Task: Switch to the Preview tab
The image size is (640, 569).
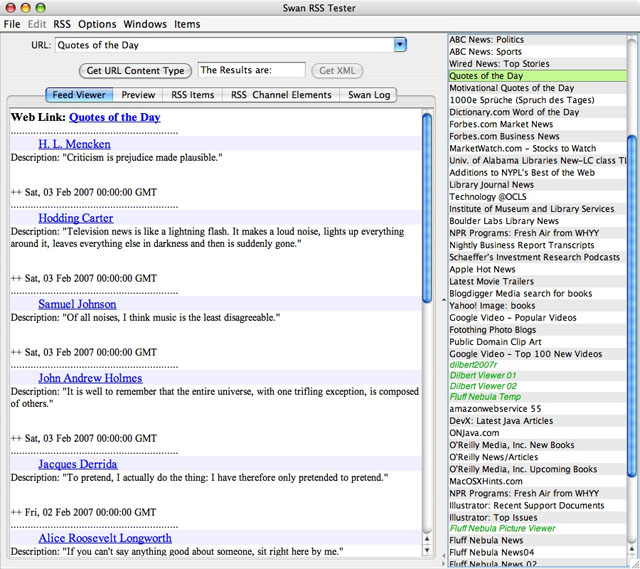Action: point(138,95)
